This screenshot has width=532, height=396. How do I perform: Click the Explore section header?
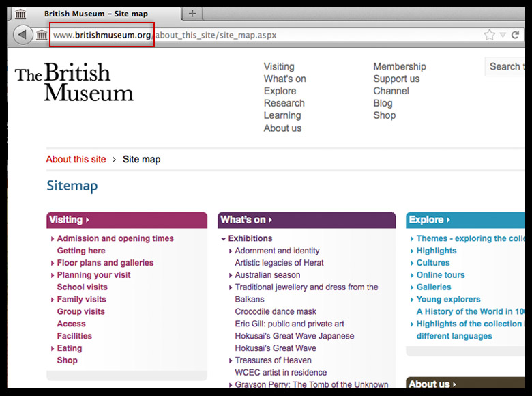tap(426, 220)
